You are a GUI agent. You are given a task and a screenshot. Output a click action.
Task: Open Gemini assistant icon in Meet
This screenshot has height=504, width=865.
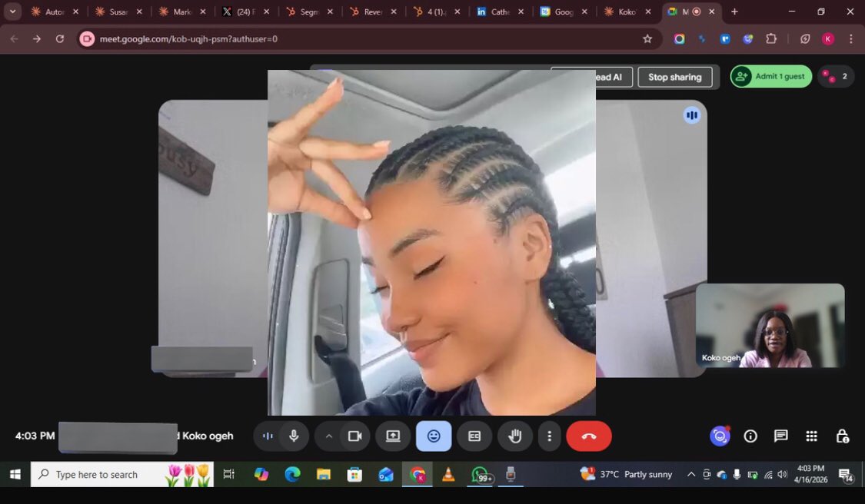pyautogui.click(x=720, y=436)
